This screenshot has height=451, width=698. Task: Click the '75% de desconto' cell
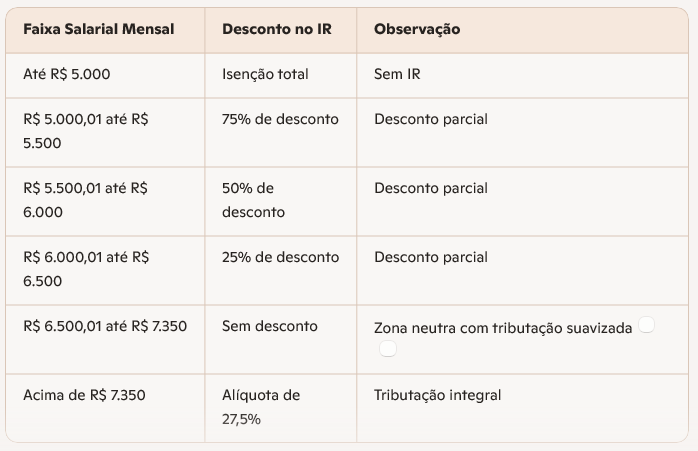[x=280, y=119]
